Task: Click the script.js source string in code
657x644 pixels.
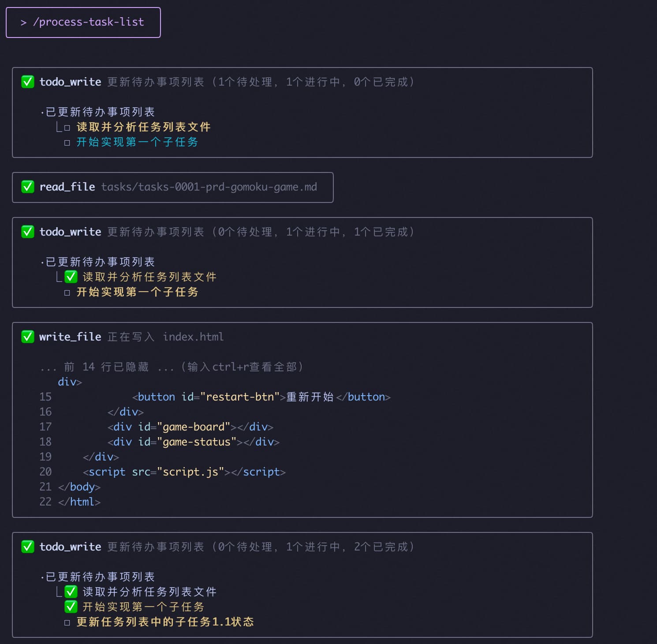Action: [190, 472]
